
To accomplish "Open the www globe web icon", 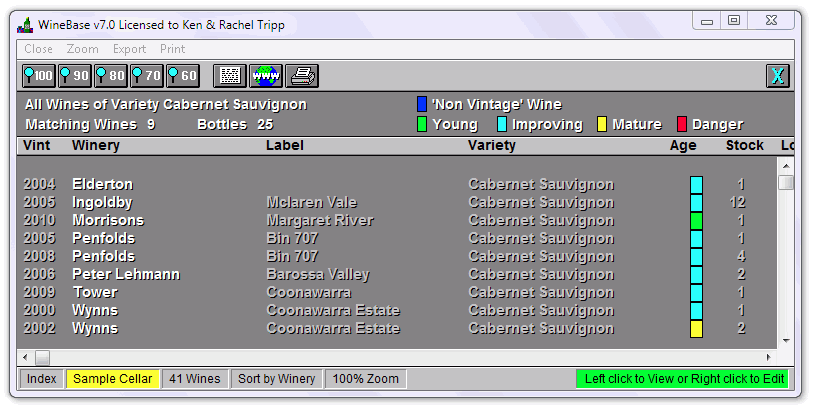I will click(x=266, y=76).
